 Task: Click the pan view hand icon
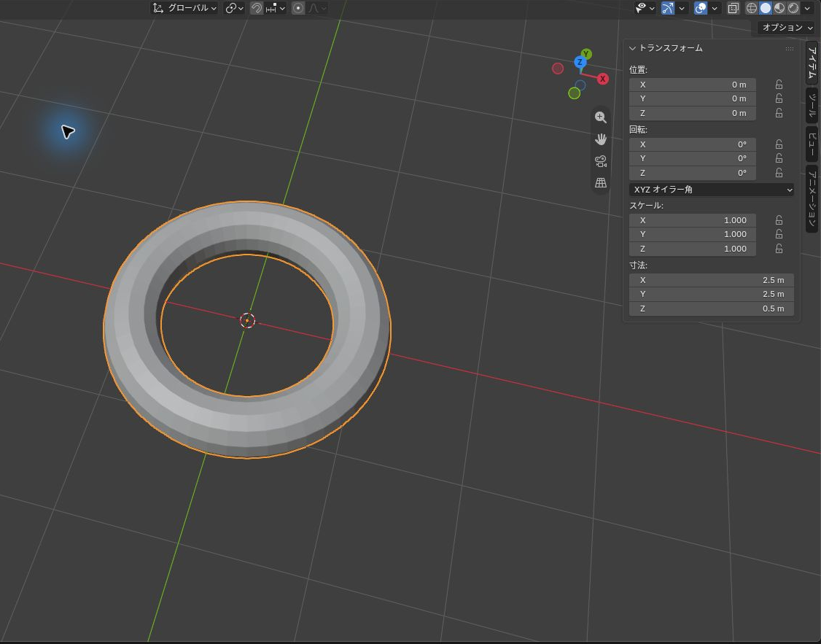(601, 139)
